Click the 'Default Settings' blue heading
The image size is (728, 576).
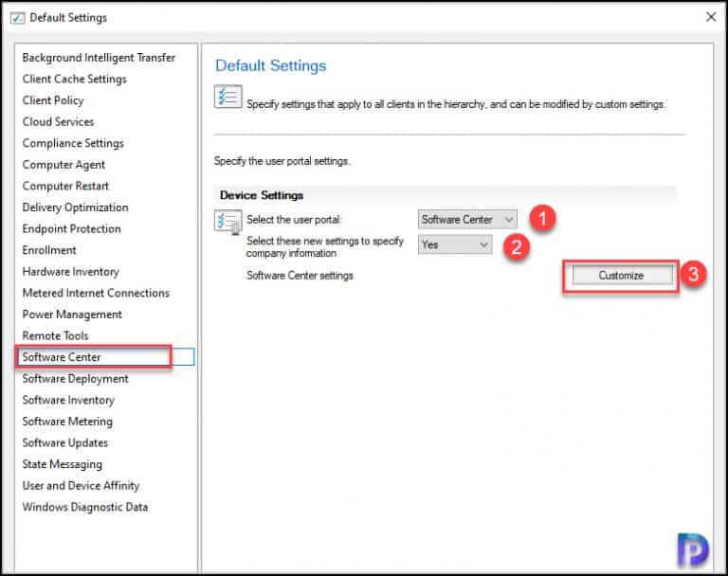point(271,66)
